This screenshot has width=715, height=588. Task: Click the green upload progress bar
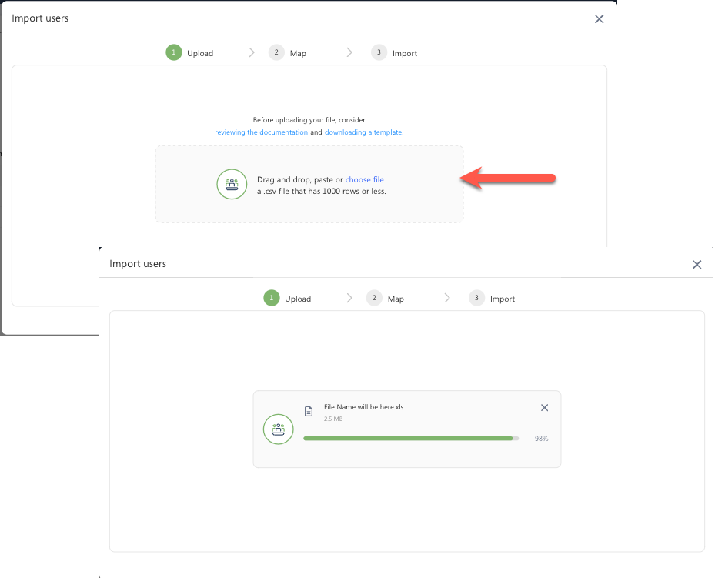pyautogui.click(x=408, y=438)
